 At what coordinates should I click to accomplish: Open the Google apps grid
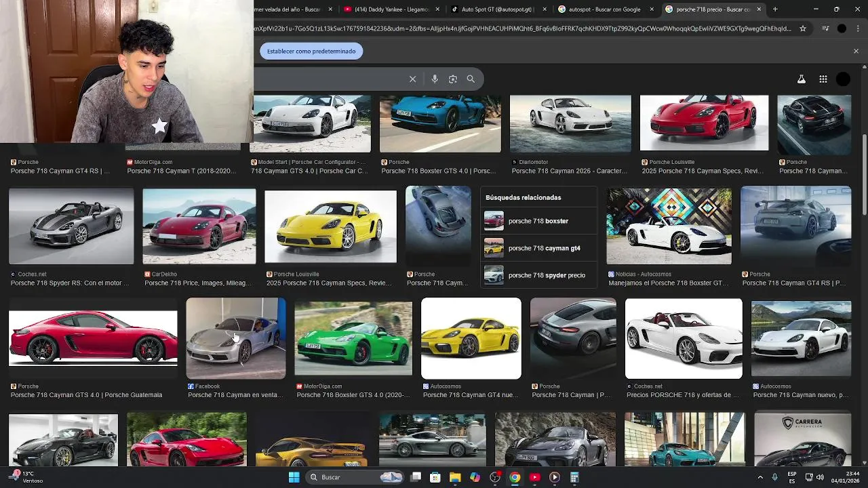823,79
